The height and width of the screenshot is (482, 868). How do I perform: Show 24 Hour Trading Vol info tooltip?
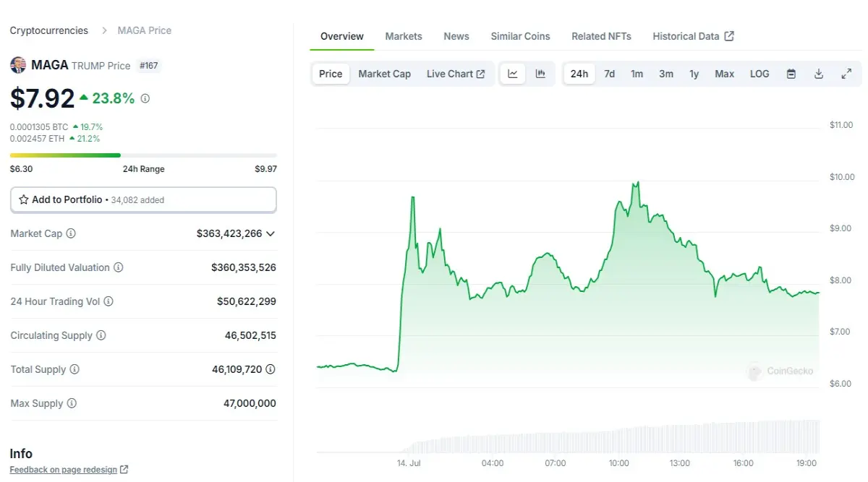109,301
